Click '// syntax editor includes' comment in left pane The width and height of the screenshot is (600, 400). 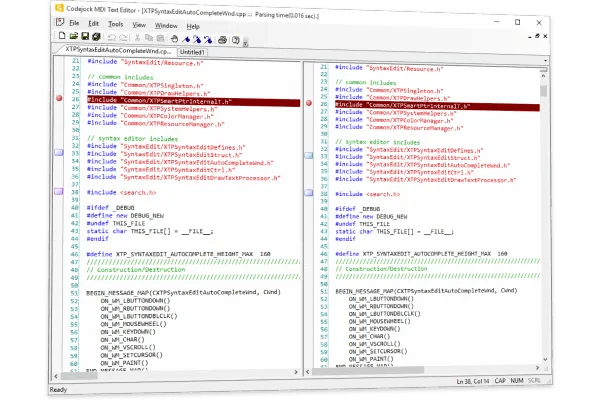[x=132, y=139]
